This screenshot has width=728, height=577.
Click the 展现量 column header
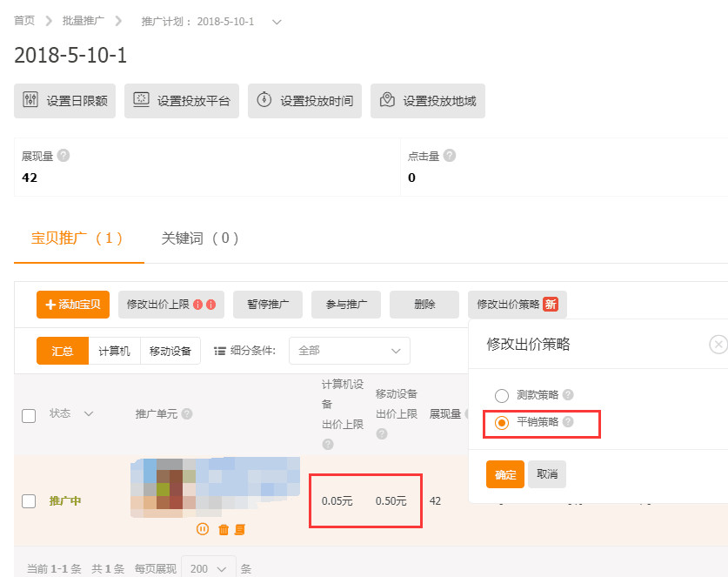click(x=444, y=413)
